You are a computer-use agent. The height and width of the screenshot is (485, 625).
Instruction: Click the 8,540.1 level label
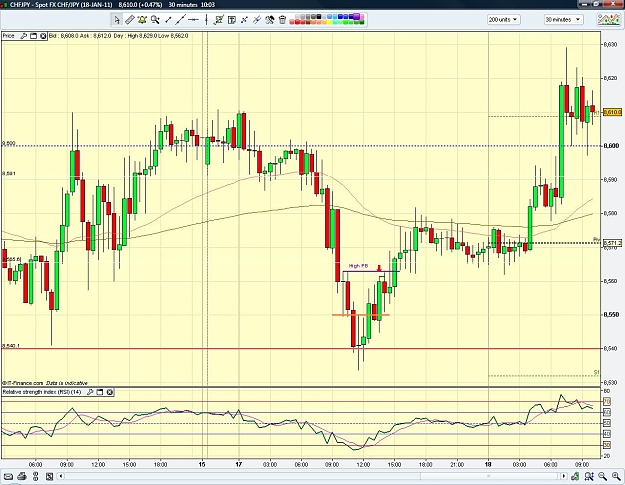[x=11, y=346]
